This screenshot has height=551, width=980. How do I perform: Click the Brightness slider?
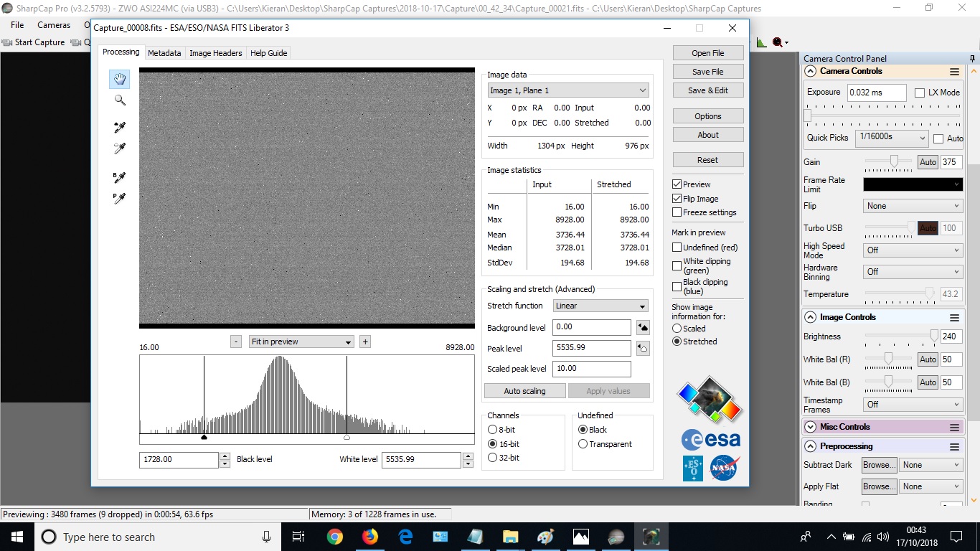coord(901,336)
